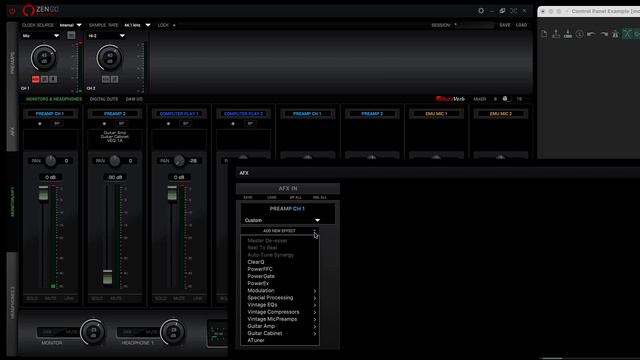This screenshot has width=640, height=360.
Task: Toggle the middle gray button under the CH 1 gain knob
Action: [x=44, y=79]
